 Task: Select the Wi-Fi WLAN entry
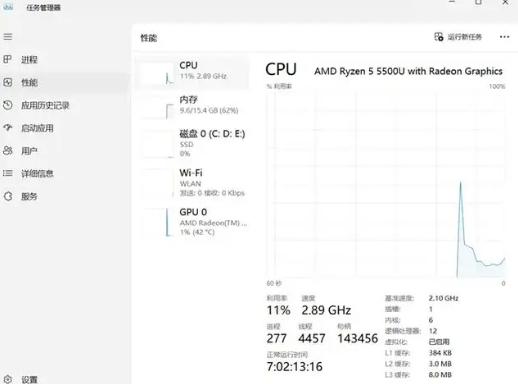coord(193,183)
